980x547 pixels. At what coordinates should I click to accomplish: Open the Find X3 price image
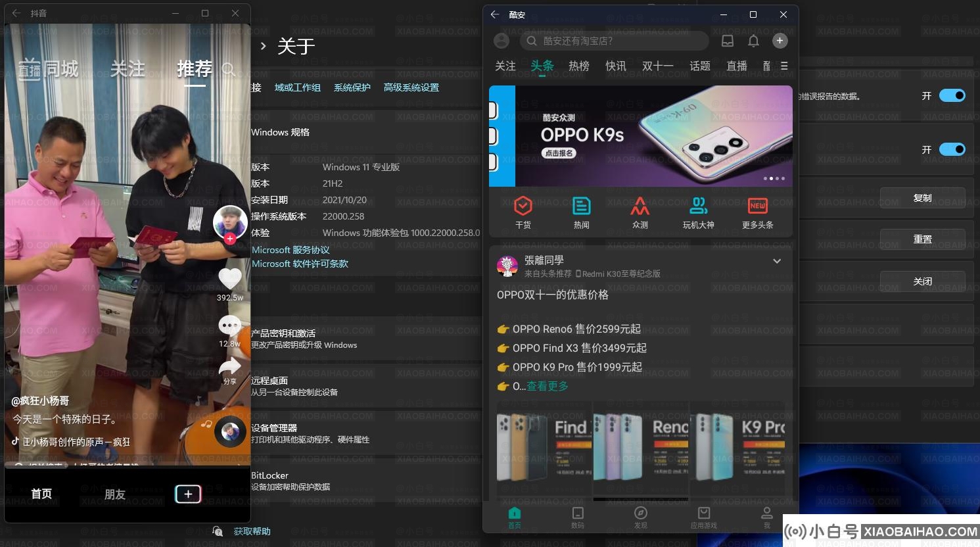[x=544, y=449]
